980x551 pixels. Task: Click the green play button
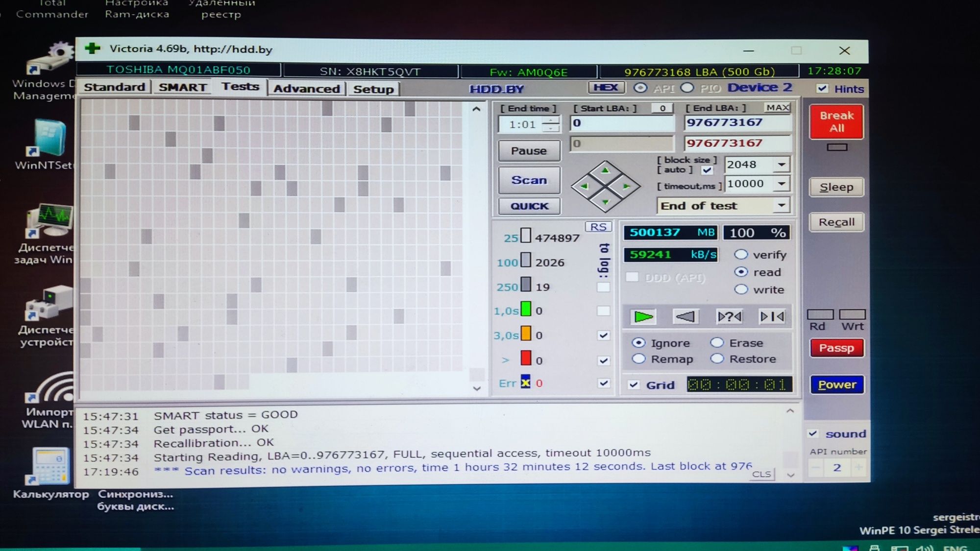(643, 317)
